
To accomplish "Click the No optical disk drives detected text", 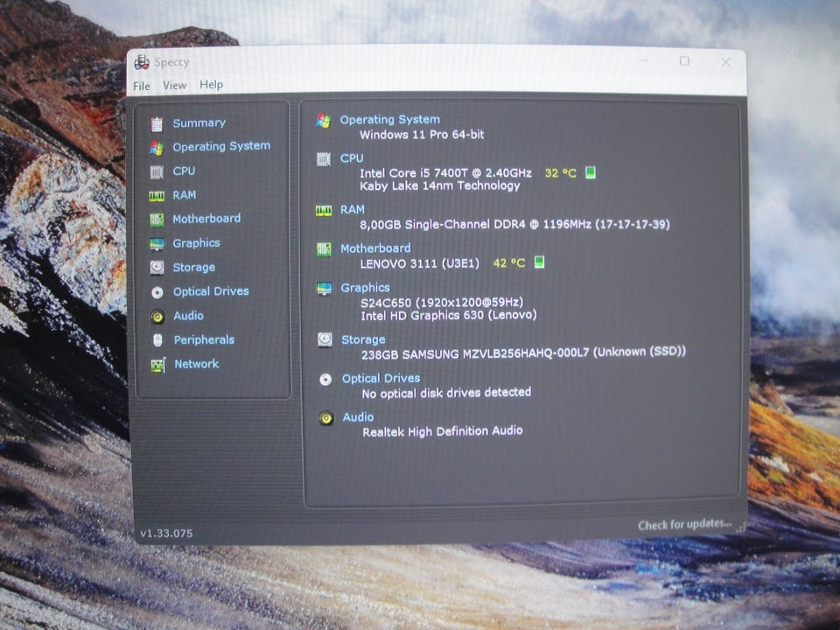I will (447, 393).
